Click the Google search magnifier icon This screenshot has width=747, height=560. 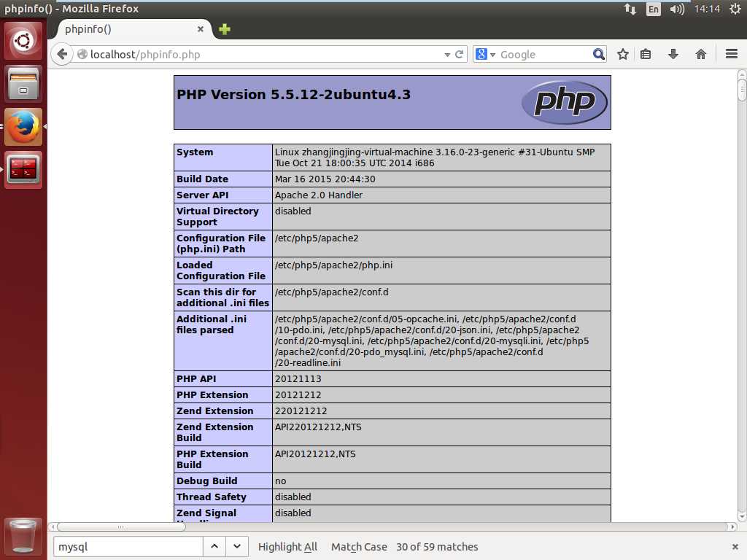coord(598,54)
